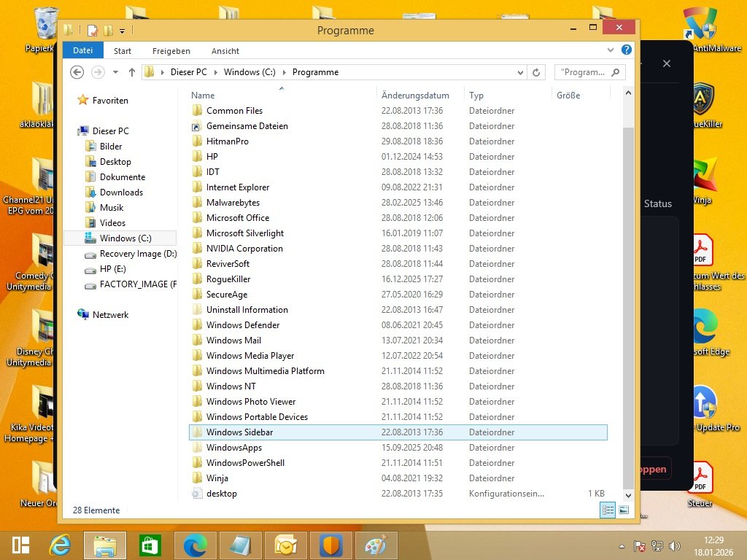Open Downloads in the navigation pane
This screenshot has width=747, height=560.
click(121, 192)
